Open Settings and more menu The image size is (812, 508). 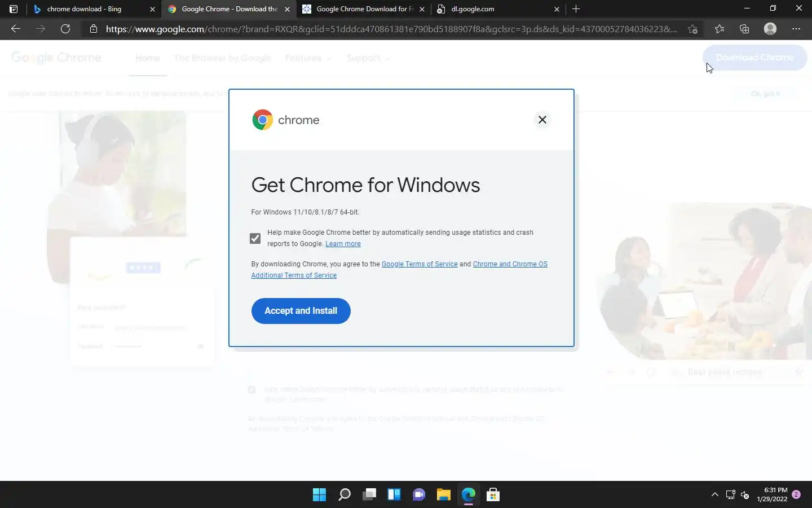click(796, 29)
